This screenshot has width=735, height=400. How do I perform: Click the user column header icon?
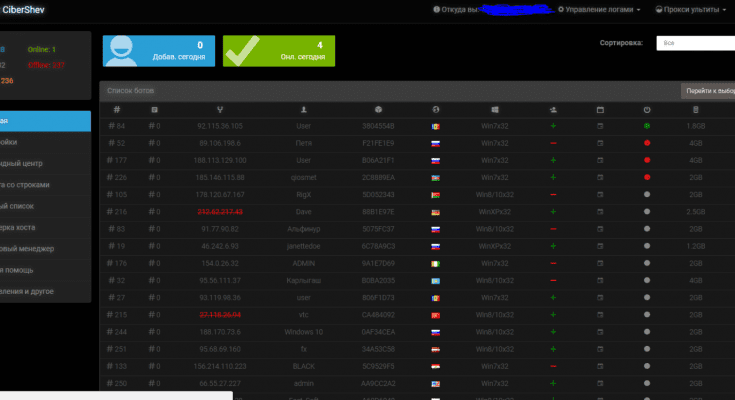click(x=304, y=109)
